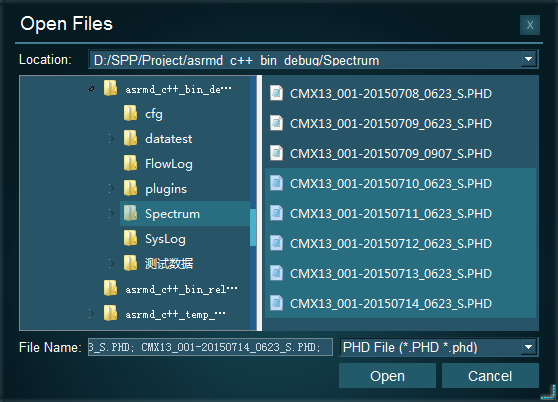Click the Cancel button
Image resolution: width=558 pixels, height=402 pixels.
(490, 376)
